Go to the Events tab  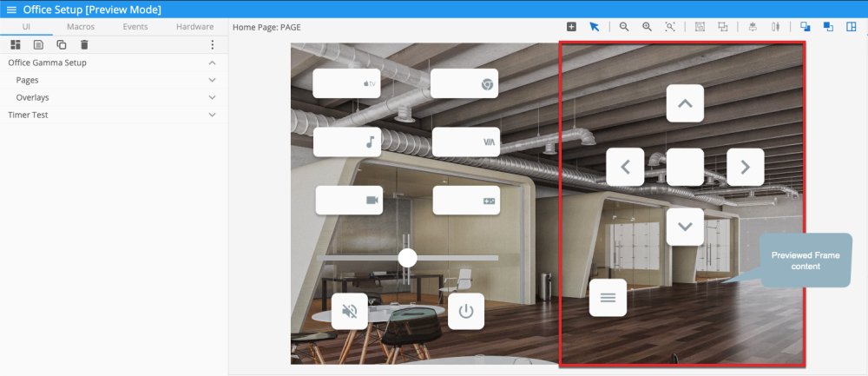point(135,27)
